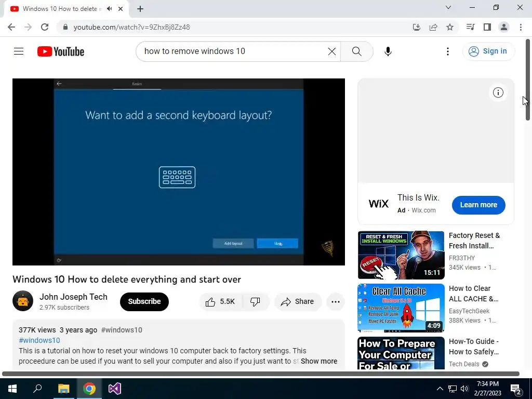The height and width of the screenshot is (399, 532).
Task: Open a new browser tab
Action: click(140, 9)
